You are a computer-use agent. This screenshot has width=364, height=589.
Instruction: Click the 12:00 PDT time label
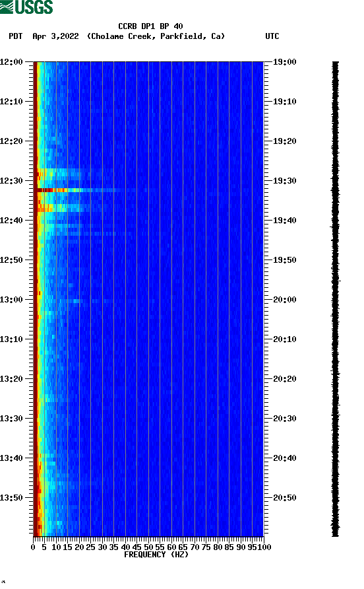click(x=12, y=62)
